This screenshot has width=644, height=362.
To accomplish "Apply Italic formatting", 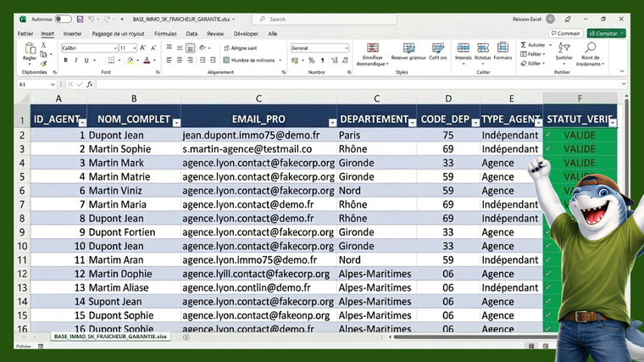I will pyautogui.click(x=76, y=60).
